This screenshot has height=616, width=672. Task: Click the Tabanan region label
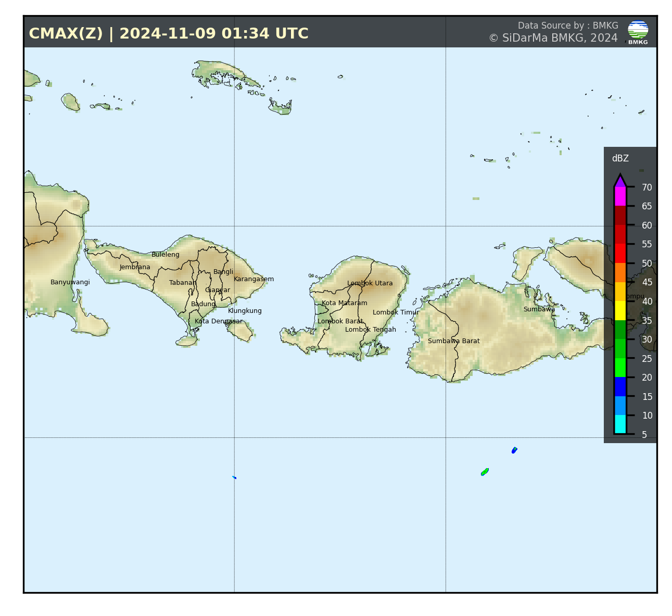(x=183, y=283)
